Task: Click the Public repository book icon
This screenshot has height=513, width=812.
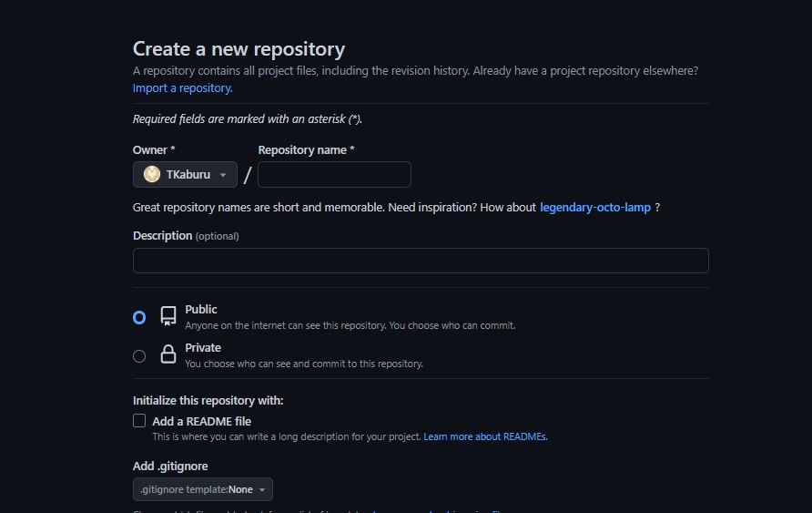Action: pyautogui.click(x=168, y=315)
